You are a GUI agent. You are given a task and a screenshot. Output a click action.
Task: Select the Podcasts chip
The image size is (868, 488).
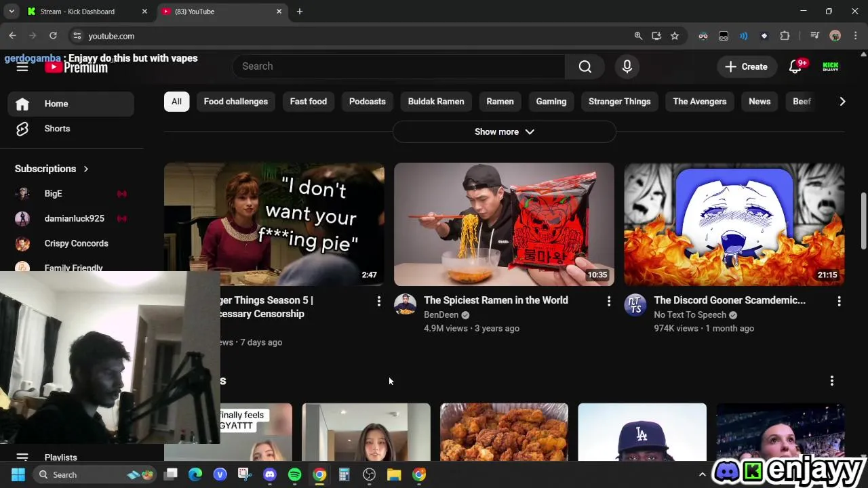point(368,102)
